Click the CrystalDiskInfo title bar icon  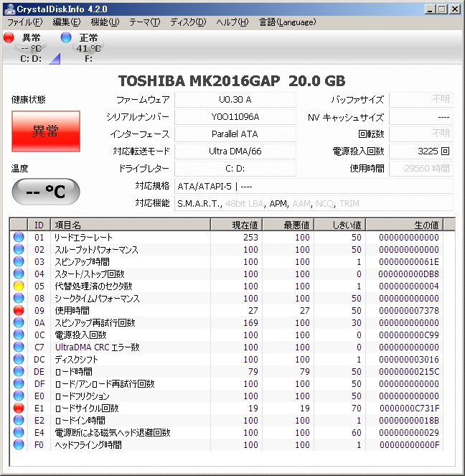pyautogui.click(x=9, y=9)
